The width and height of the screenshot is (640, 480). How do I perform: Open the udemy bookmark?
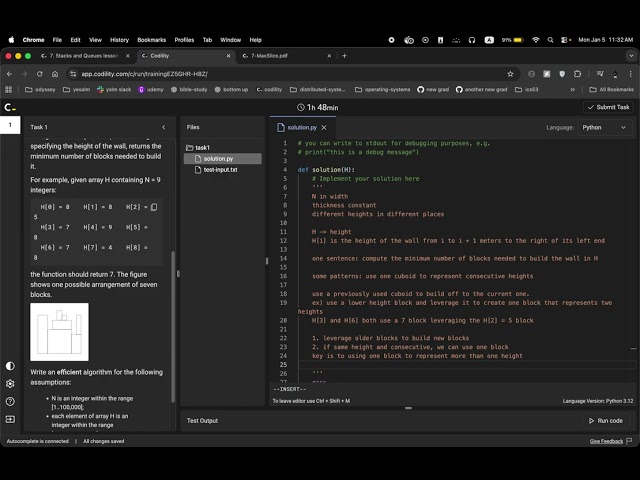coord(151,89)
